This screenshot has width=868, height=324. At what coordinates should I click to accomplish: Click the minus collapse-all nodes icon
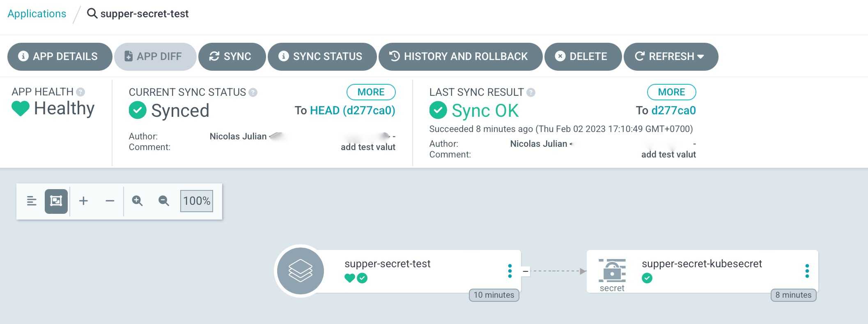[x=110, y=201]
